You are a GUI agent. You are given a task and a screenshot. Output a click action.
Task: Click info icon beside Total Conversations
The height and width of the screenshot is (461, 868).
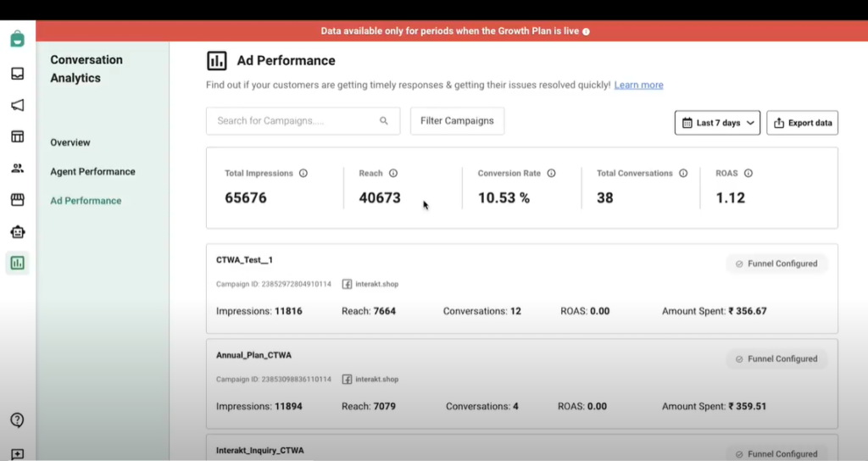coord(683,173)
